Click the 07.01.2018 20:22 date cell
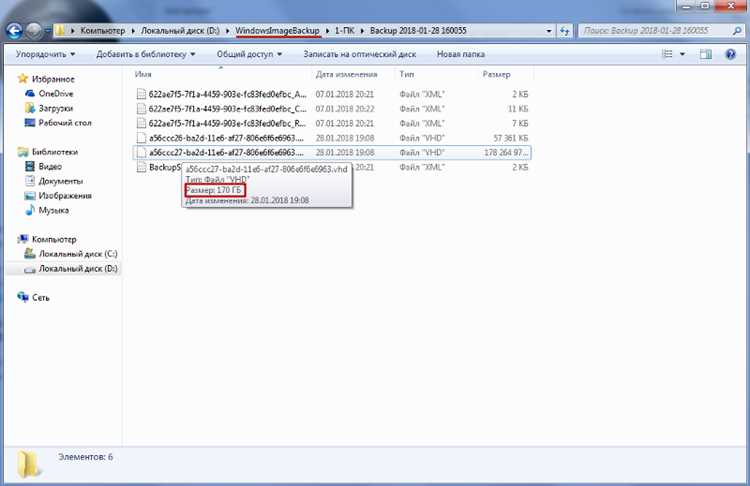The width and height of the screenshot is (750, 486). click(345, 109)
